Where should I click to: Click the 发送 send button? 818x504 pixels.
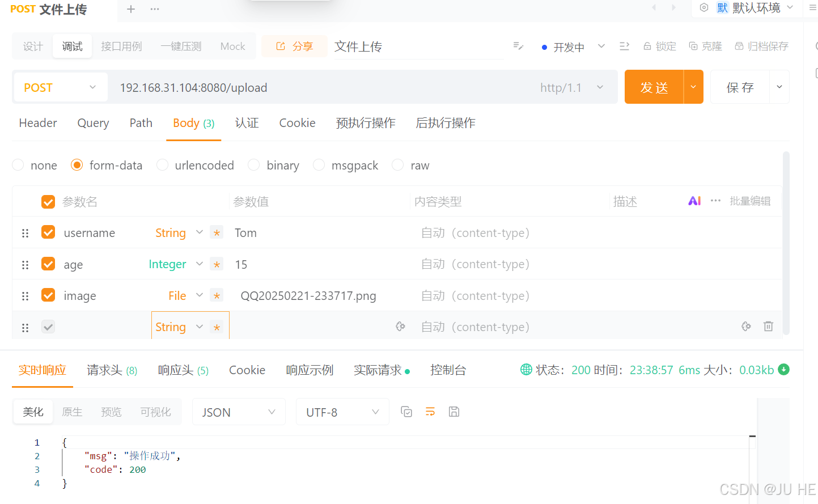click(654, 87)
